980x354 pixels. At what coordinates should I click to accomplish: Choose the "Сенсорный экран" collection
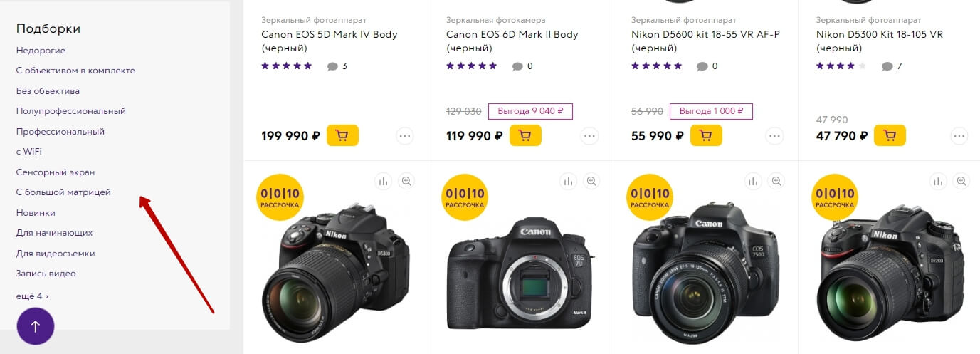pos(56,172)
